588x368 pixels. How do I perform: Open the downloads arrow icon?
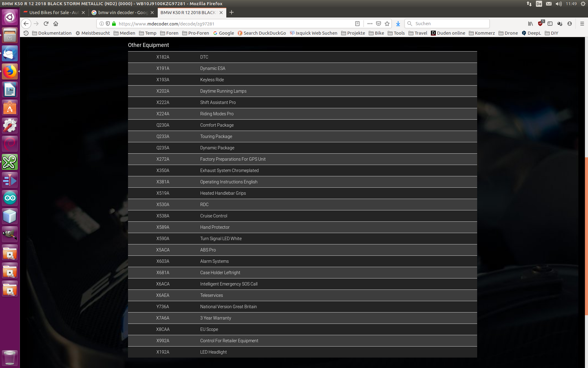398,24
